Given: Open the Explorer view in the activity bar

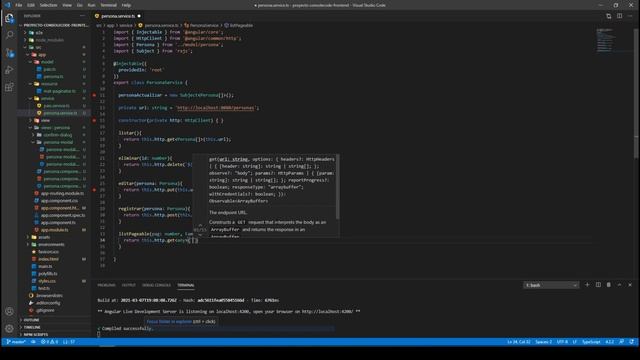Looking at the screenshot, I should pos(9,18).
